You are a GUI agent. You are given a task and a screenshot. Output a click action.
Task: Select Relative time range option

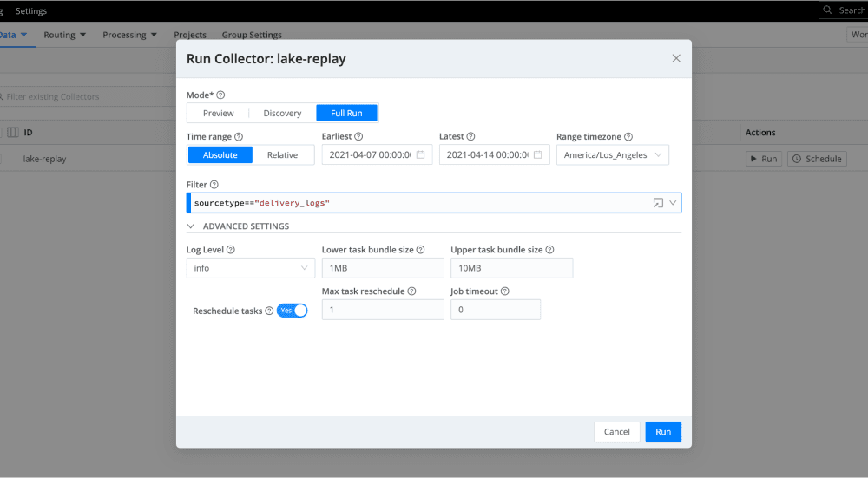point(282,155)
